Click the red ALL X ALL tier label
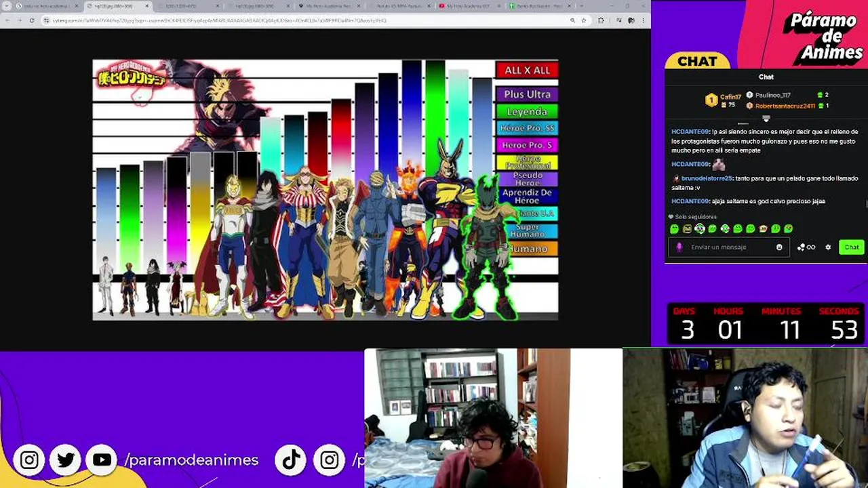 [527, 70]
